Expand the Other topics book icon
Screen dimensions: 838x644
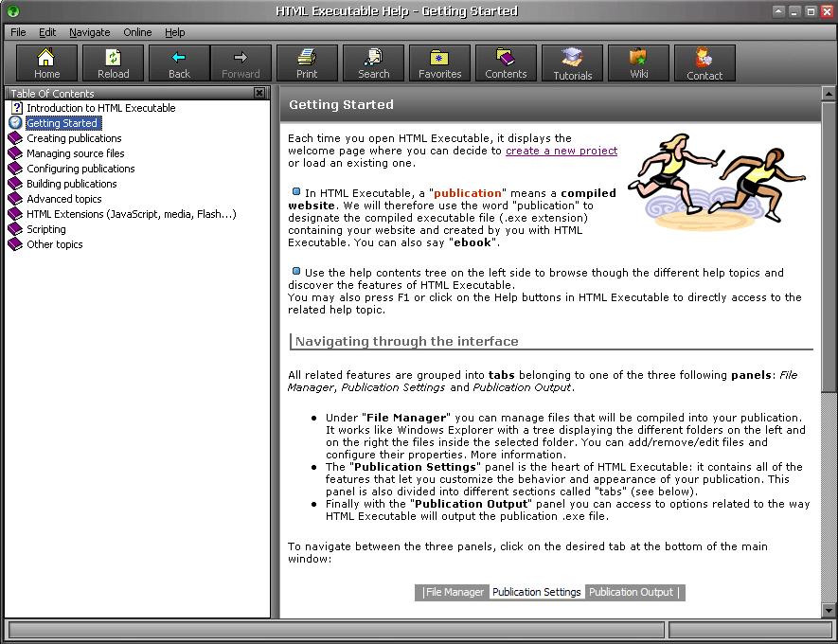pyautogui.click(x=15, y=244)
